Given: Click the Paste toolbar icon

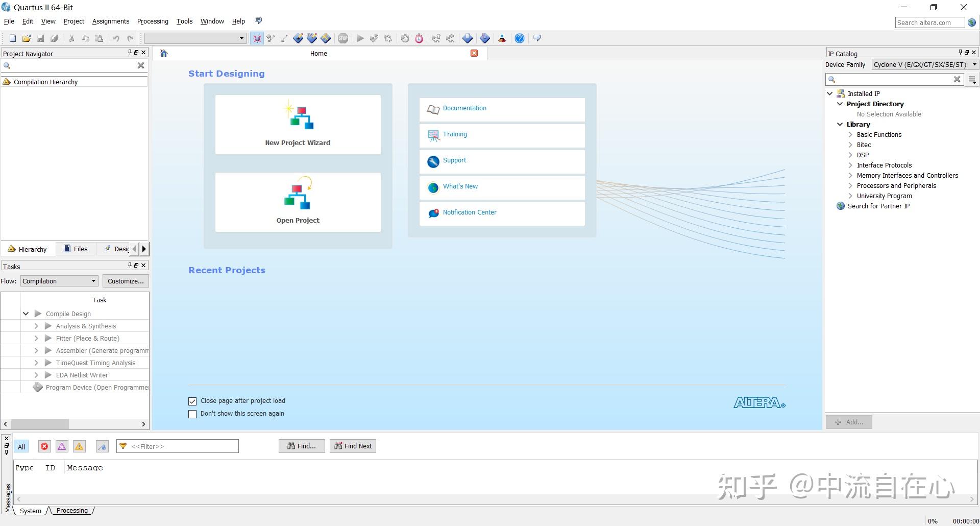Looking at the screenshot, I should [99, 38].
